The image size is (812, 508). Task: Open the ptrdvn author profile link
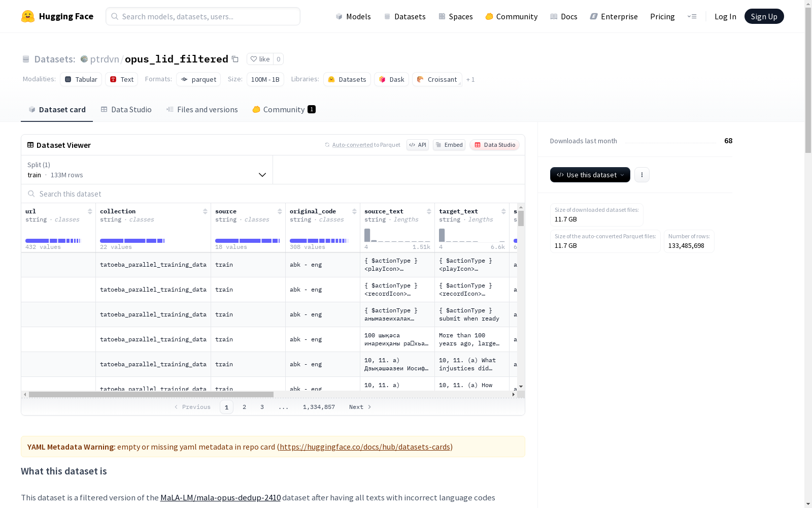click(105, 59)
